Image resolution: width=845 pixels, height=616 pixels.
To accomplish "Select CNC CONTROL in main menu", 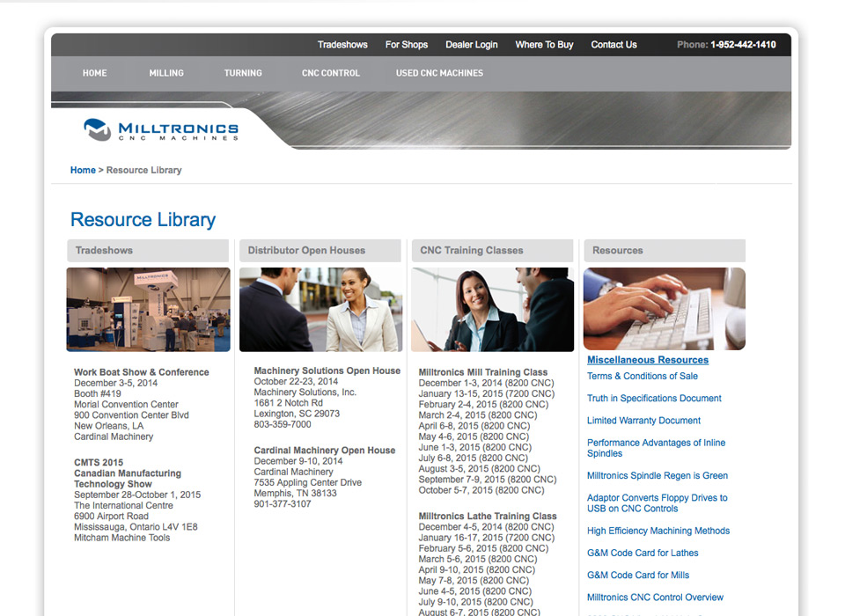I will [331, 73].
